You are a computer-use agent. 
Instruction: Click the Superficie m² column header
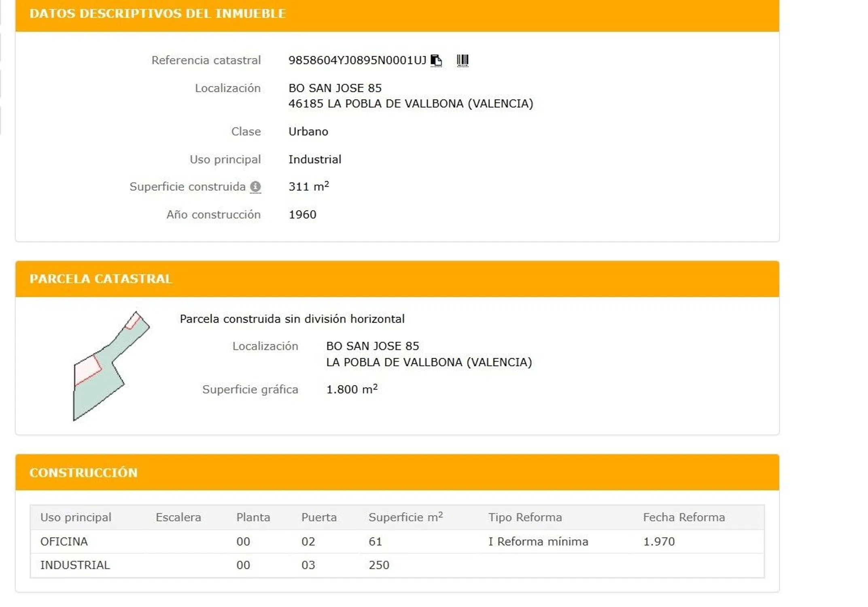point(405,518)
